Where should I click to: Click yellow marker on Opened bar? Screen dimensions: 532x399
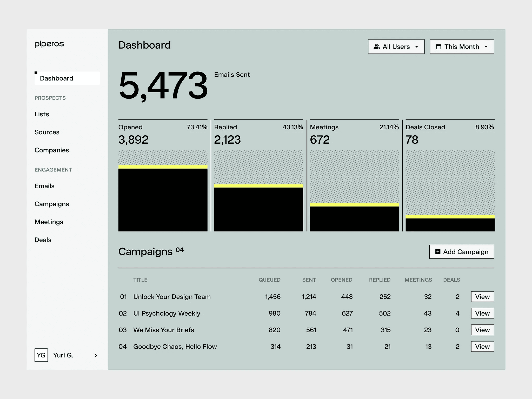coord(163,167)
